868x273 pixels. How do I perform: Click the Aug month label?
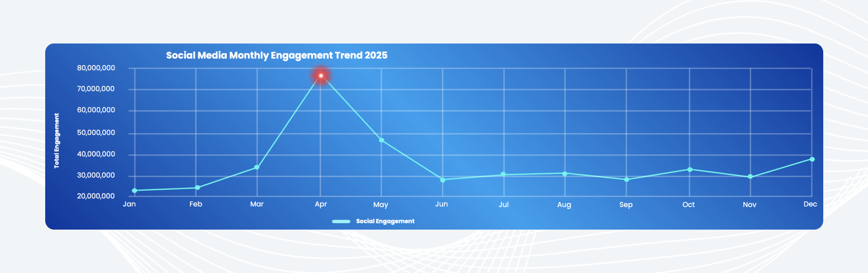pos(564,205)
